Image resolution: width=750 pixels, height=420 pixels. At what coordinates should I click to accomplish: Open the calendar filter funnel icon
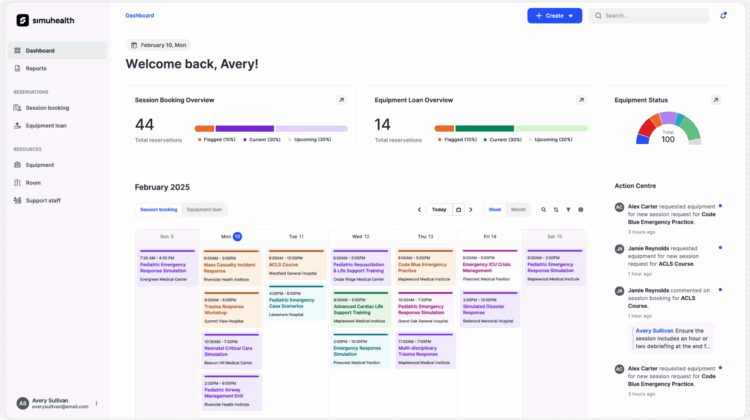568,210
